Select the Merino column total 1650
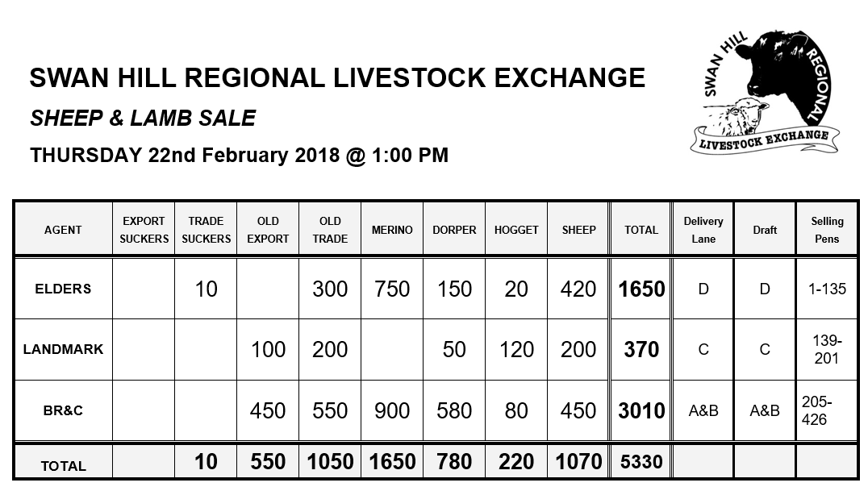 [x=392, y=462]
